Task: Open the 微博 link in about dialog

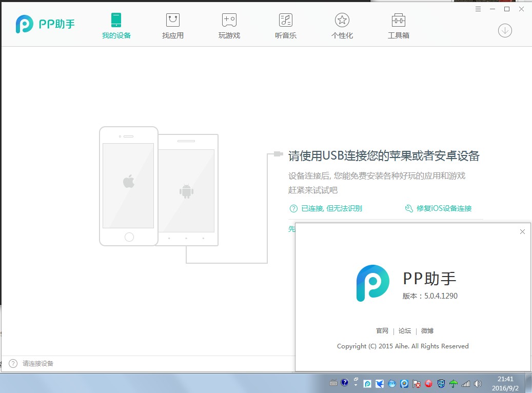Action: 427,330
